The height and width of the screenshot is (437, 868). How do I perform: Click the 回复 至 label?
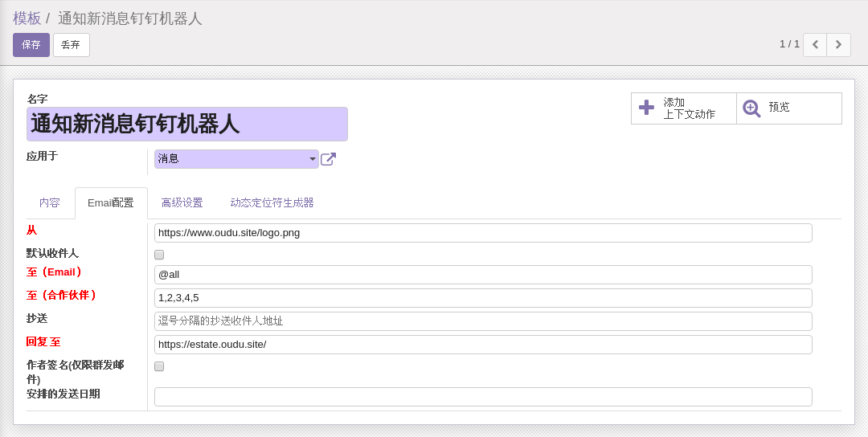43,342
